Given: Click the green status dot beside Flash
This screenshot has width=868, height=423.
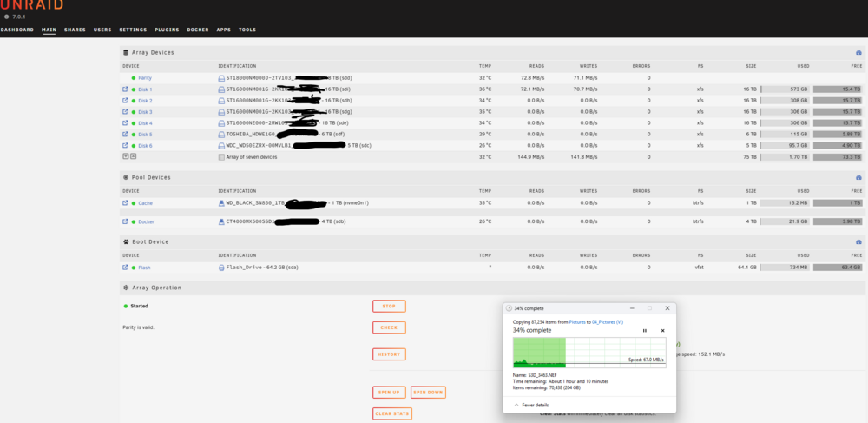Looking at the screenshot, I should (x=134, y=268).
